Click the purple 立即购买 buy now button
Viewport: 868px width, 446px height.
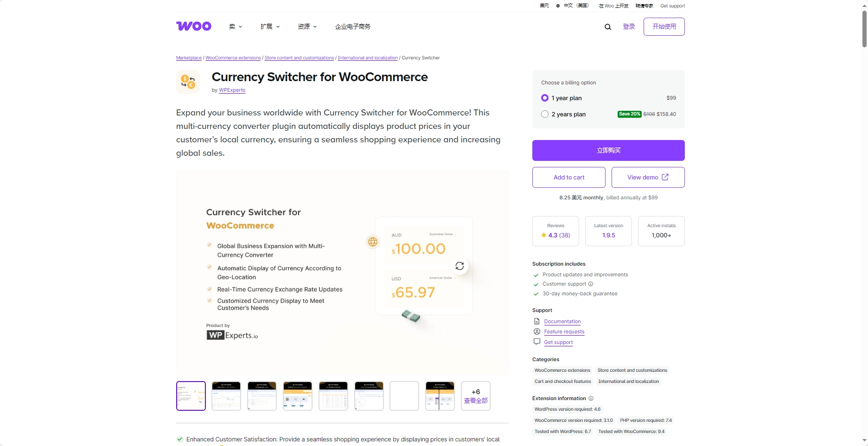coord(608,150)
